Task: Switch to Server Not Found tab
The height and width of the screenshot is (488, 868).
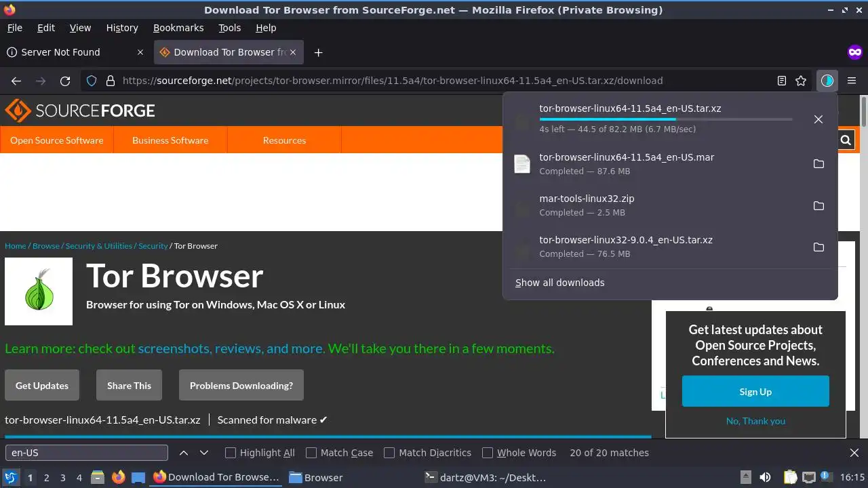Action: click(x=75, y=52)
